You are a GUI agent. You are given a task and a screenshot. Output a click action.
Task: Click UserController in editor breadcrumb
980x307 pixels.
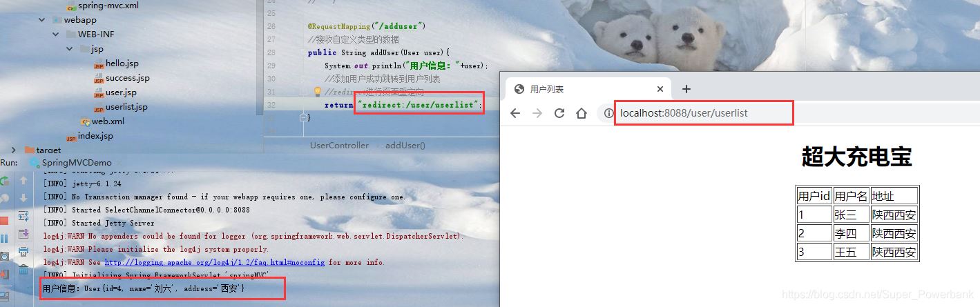point(339,146)
